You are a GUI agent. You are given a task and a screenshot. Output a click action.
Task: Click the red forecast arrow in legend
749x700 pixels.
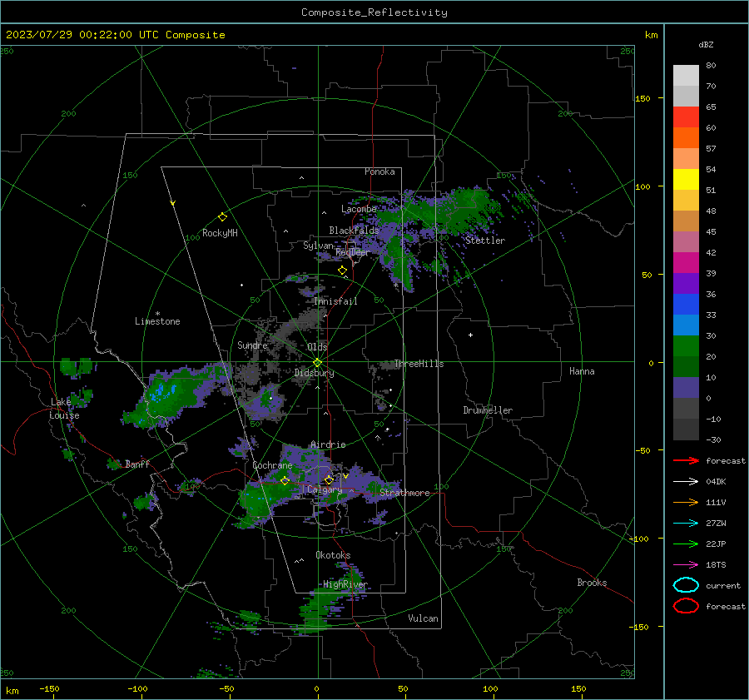[686, 460]
